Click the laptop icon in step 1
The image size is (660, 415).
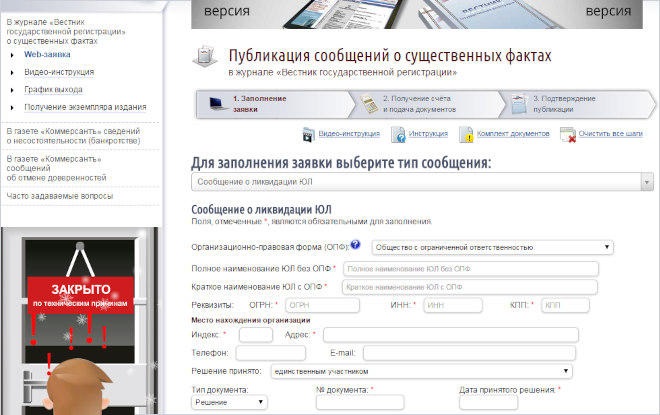(214, 102)
